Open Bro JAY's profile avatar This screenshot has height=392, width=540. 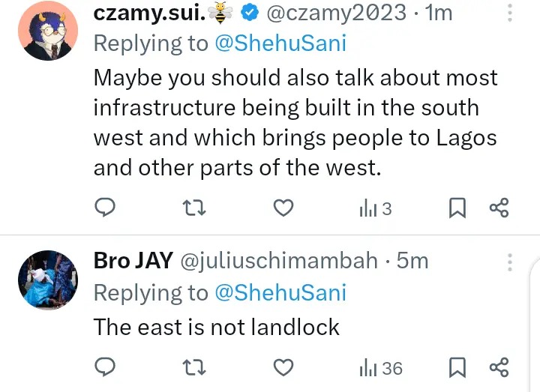pos(47,280)
